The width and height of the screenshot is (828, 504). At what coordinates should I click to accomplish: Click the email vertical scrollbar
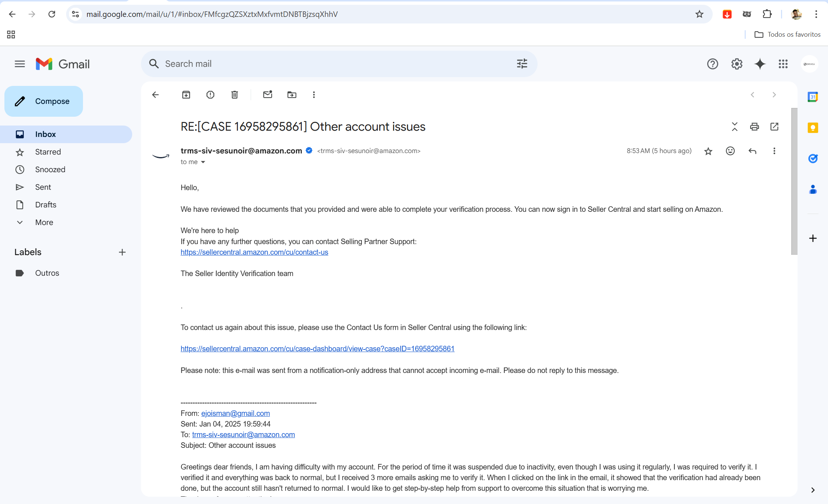[x=794, y=181]
